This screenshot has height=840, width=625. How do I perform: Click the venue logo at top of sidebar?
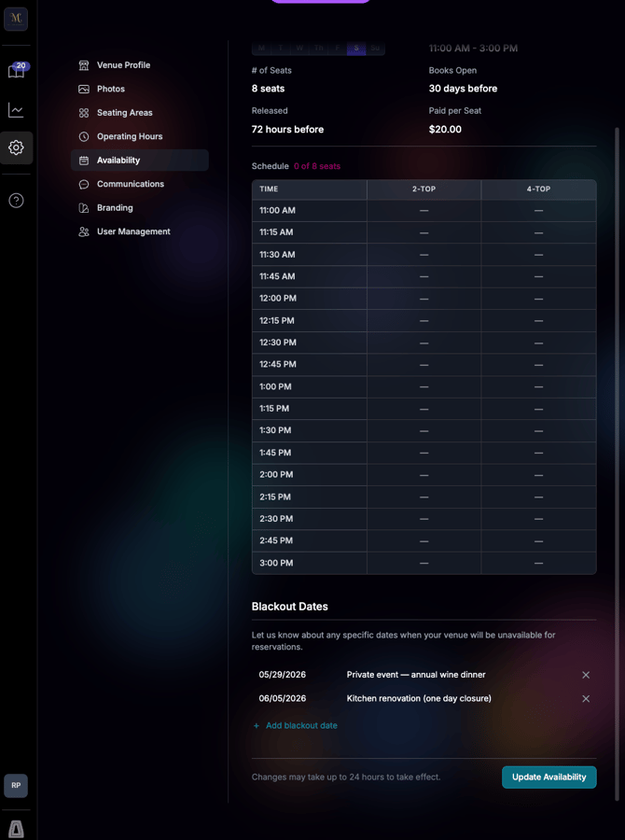point(16,19)
